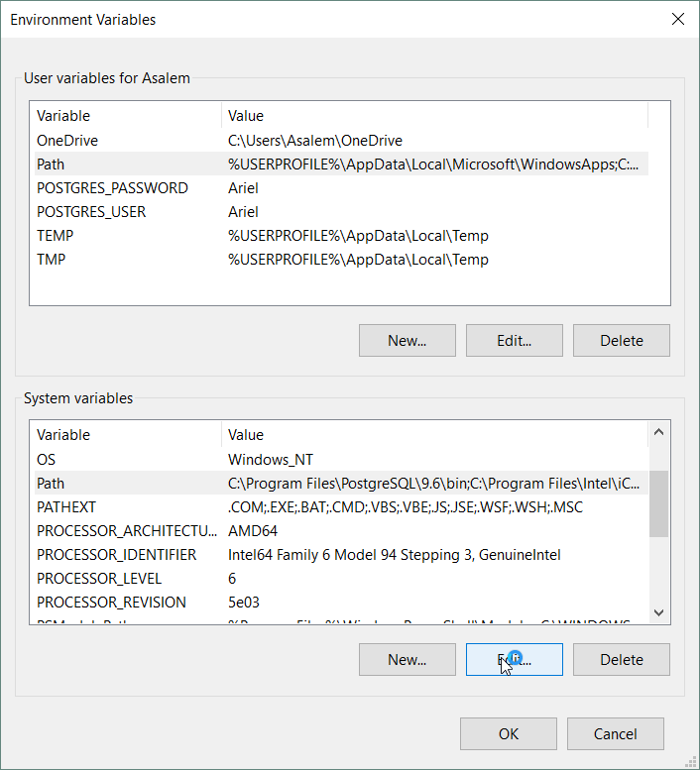This screenshot has width=700, height=770.
Task: Select POSTGRES_PASSWORD user variable row
Action: click(112, 188)
